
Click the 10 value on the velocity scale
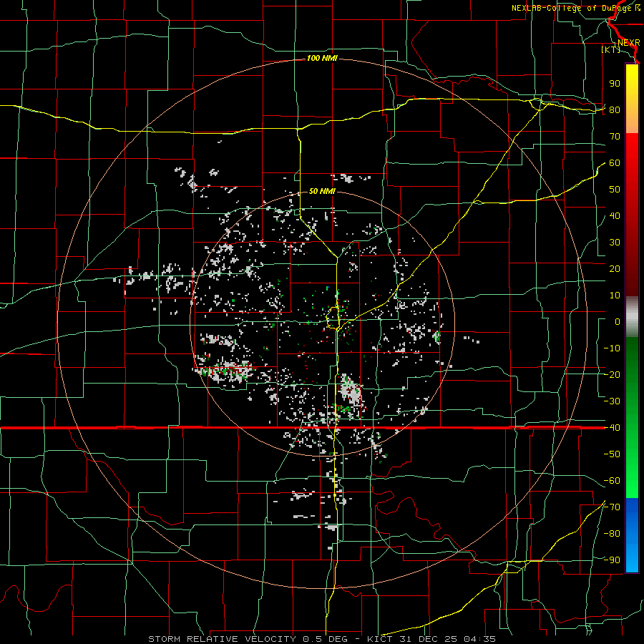point(615,296)
